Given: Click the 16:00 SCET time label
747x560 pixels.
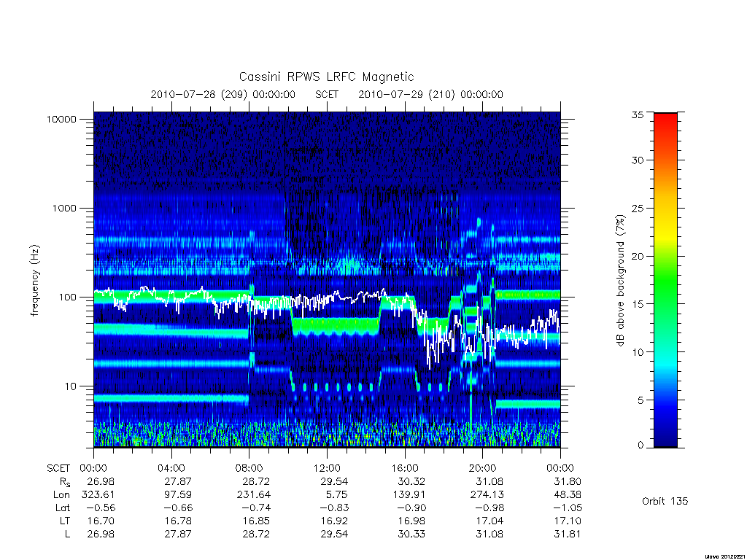Looking at the screenshot, I should (x=405, y=468).
